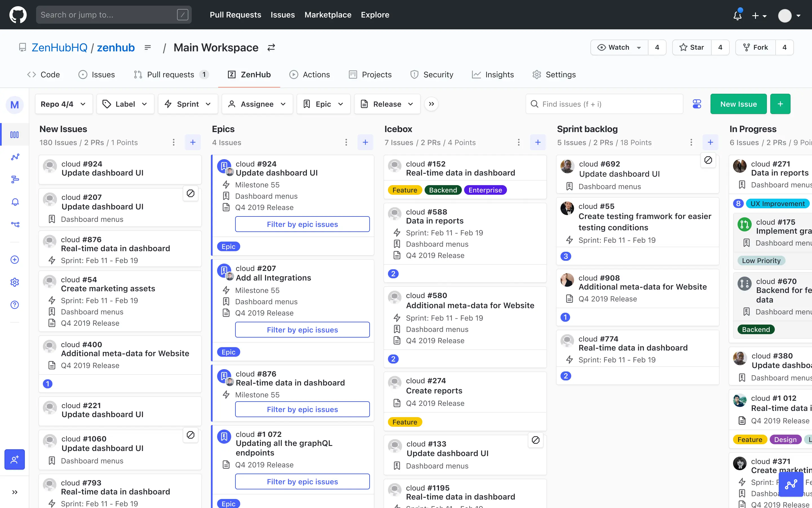Screen dimensions: 812x508
Task: Open the Release filter dropdown
Action: click(x=387, y=104)
